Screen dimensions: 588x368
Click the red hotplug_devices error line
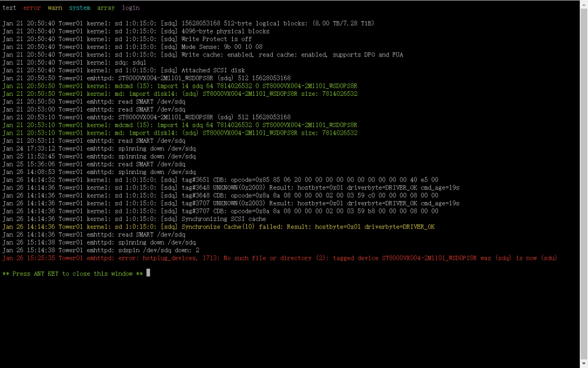(x=280, y=258)
